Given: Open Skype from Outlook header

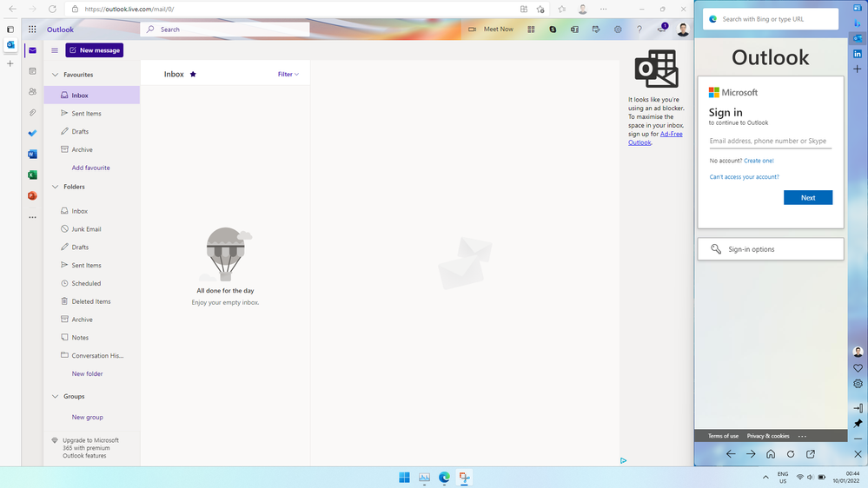Looking at the screenshot, I should 553,30.
